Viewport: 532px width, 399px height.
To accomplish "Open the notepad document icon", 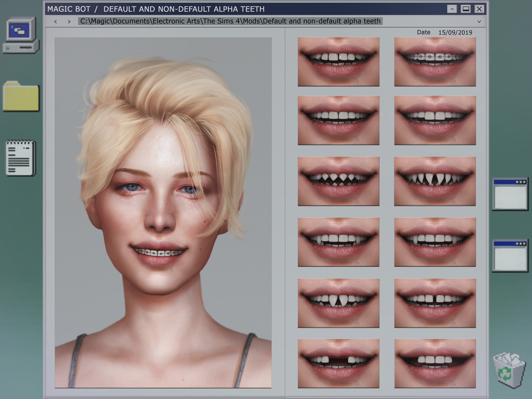I will (20, 157).
